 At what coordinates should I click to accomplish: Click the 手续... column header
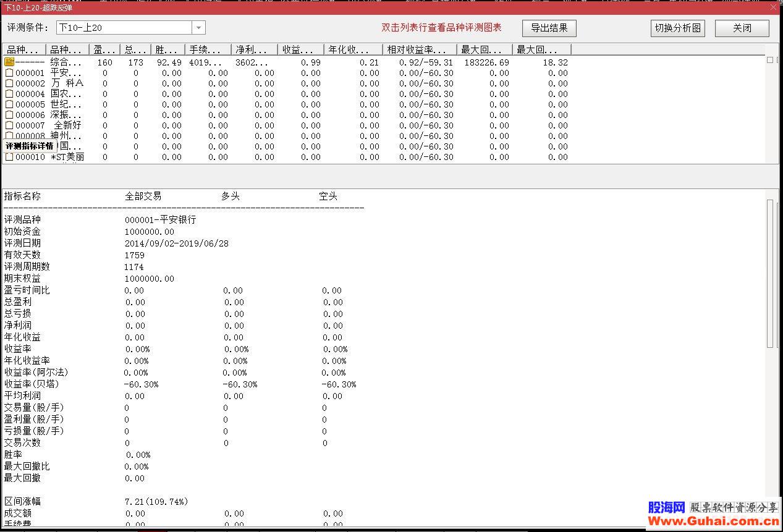click(x=208, y=49)
